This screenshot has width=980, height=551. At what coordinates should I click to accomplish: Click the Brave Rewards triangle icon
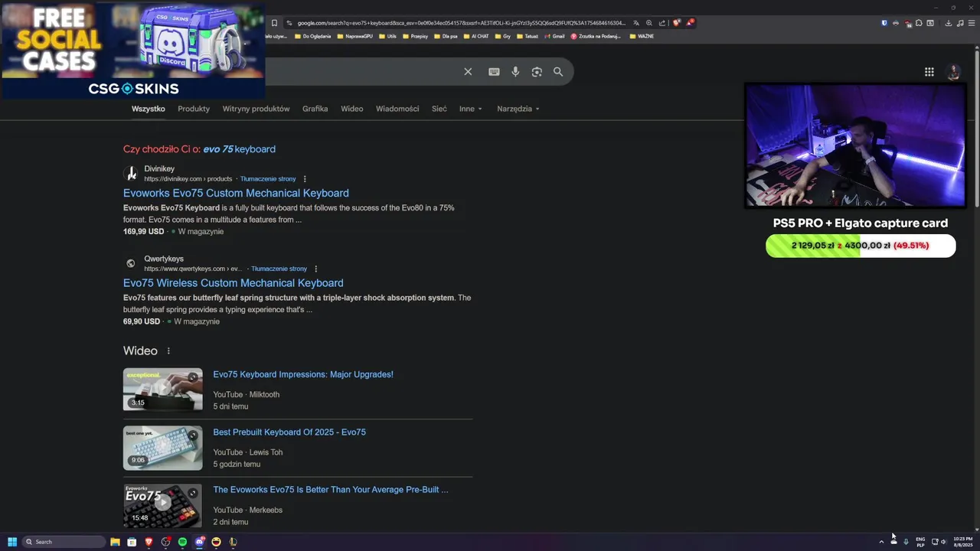689,23
